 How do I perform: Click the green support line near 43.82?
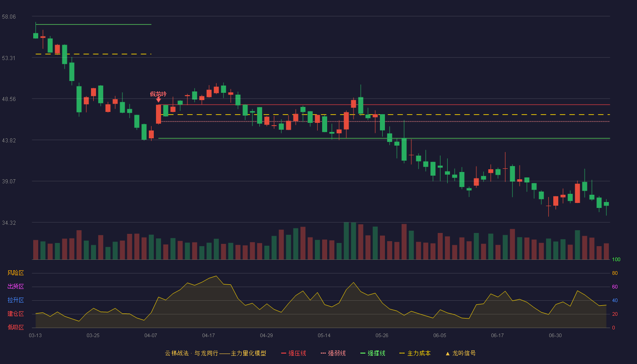click(384, 138)
